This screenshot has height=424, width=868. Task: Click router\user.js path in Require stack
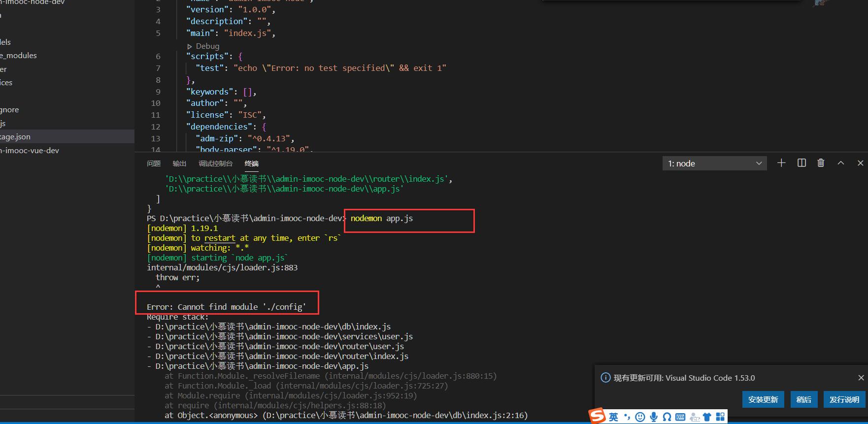pyautogui.click(x=279, y=346)
